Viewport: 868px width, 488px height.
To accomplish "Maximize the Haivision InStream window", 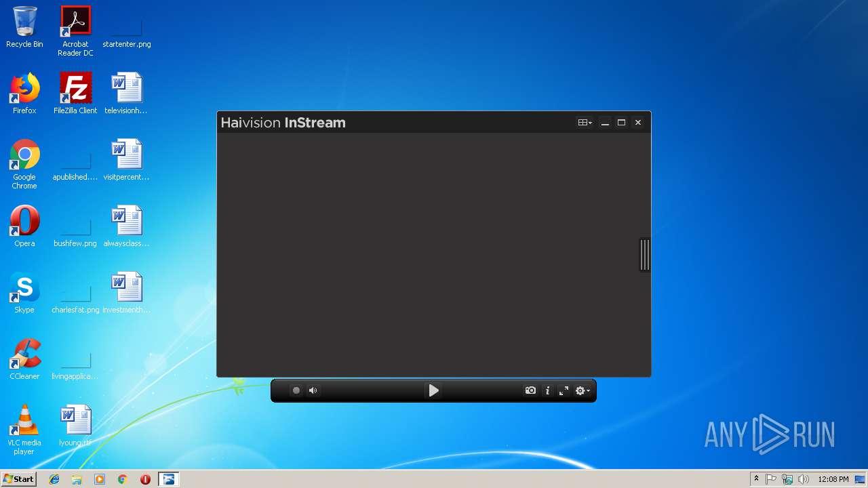I will point(621,123).
